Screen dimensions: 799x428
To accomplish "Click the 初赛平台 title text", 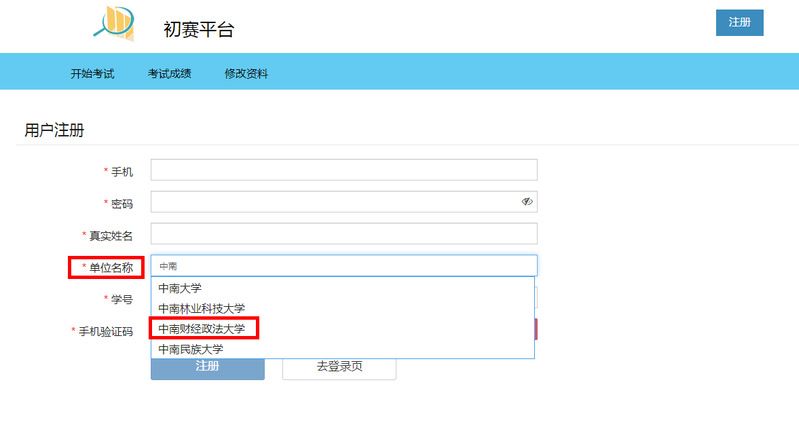I will 199,29.
